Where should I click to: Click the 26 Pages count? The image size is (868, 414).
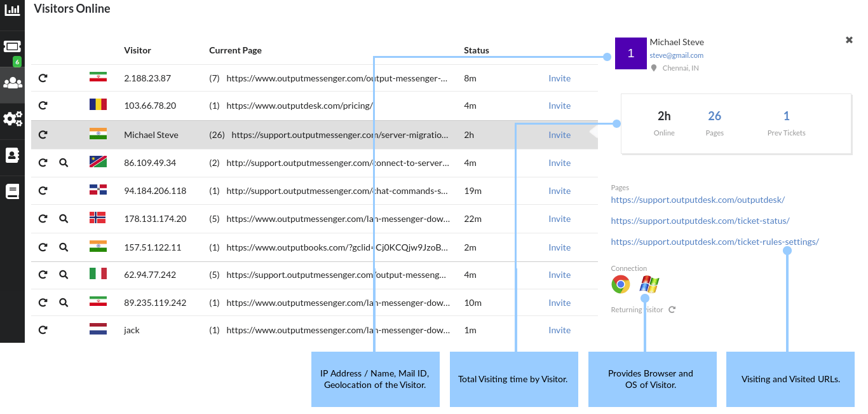pos(714,116)
